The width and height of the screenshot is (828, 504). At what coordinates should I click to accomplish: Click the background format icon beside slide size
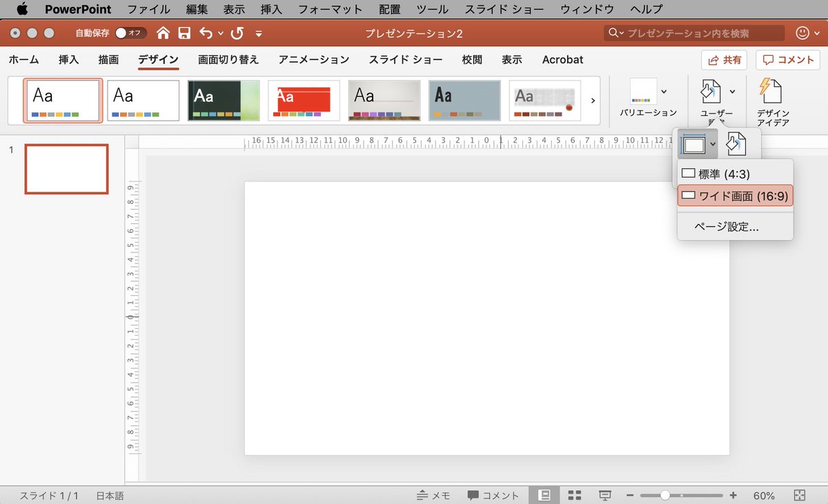(x=737, y=144)
